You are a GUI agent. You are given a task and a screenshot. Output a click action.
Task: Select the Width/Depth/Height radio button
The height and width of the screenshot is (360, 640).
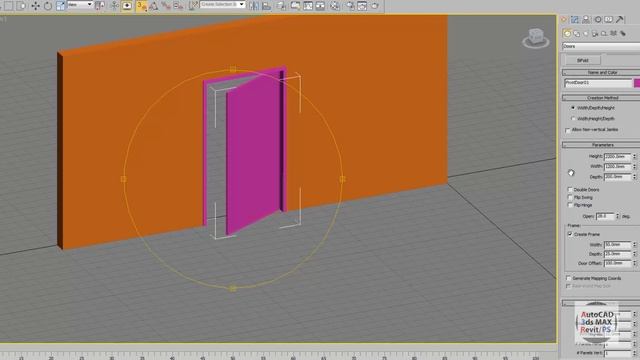click(573, 108)
